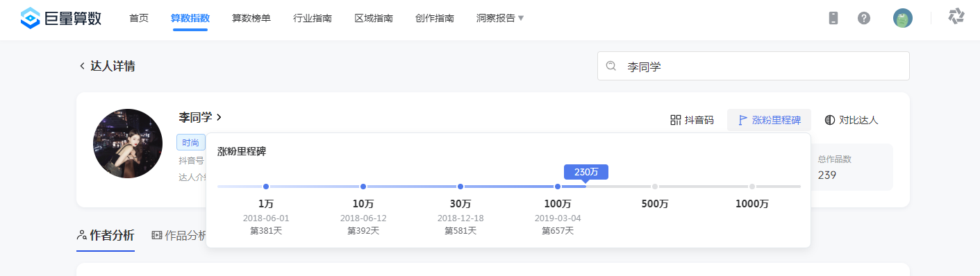
Task: Click the 总作品数 value 239
Action: (827, 175)
